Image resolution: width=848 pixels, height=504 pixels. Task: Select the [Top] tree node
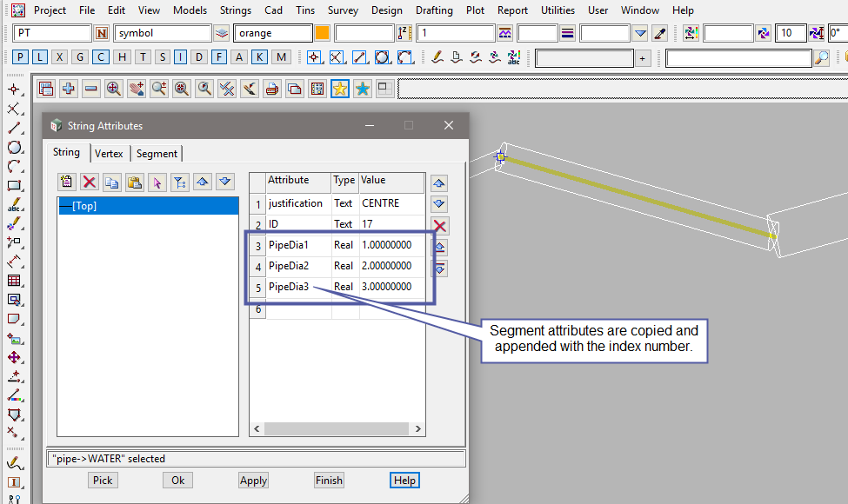(84, 206)
